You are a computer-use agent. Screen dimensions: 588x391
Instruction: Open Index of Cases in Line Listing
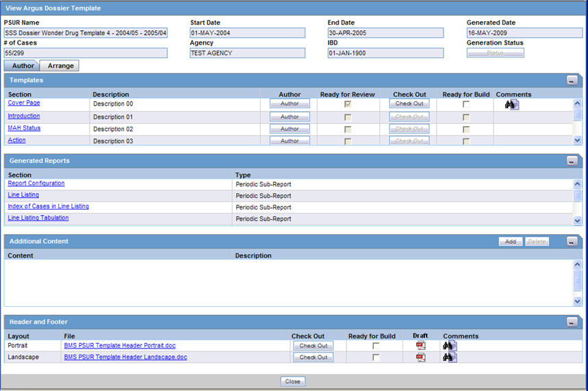pyautogui.click(x=48, y=206)
